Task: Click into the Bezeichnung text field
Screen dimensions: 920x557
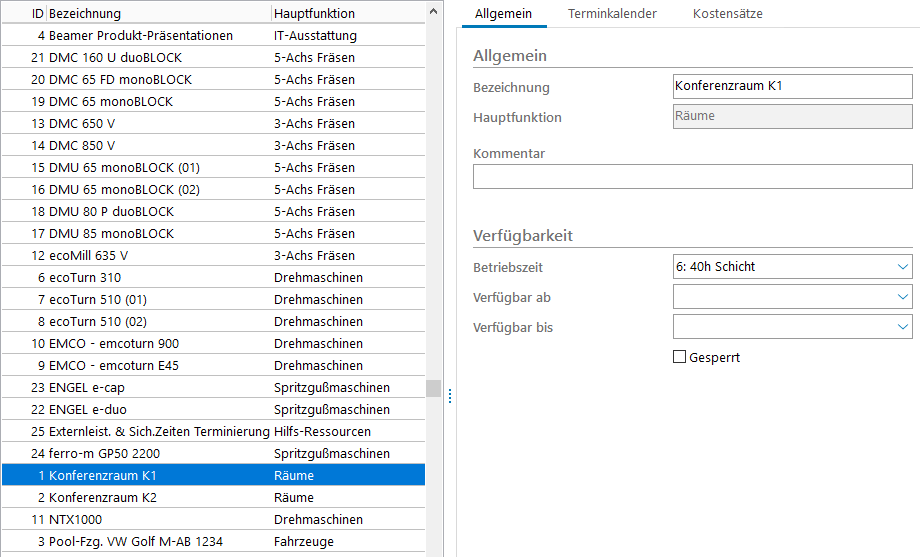Action: 792,87
